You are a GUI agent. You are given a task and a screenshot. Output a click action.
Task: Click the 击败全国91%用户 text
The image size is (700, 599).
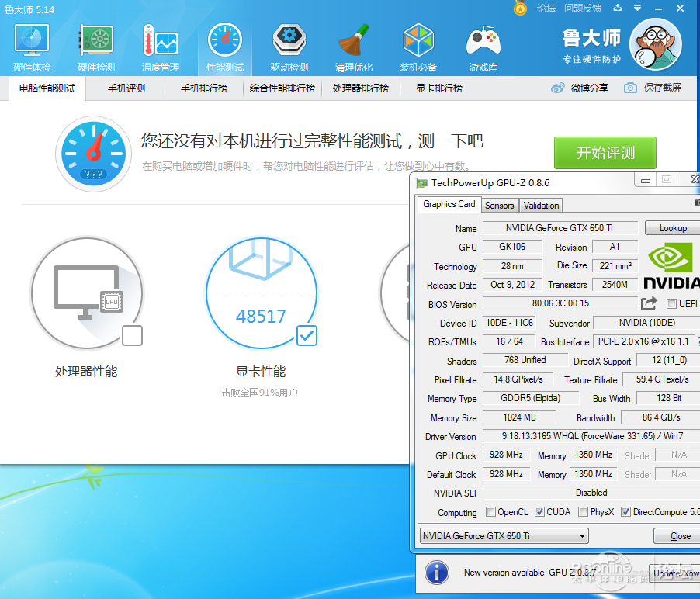(x=260, y=393)
